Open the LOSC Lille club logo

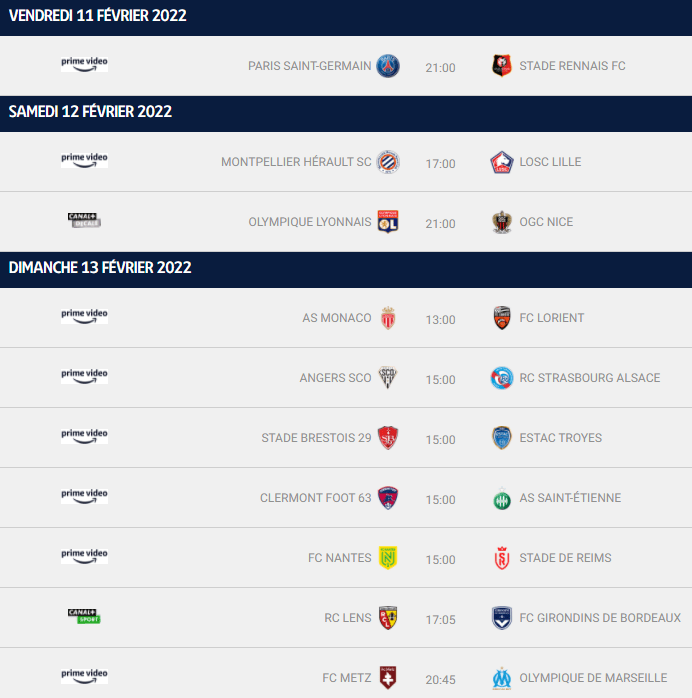(x=502, y=162)
